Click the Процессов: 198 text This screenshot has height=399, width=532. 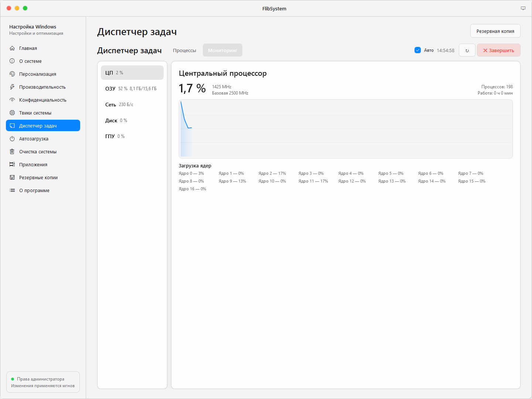tap(497, 87)
